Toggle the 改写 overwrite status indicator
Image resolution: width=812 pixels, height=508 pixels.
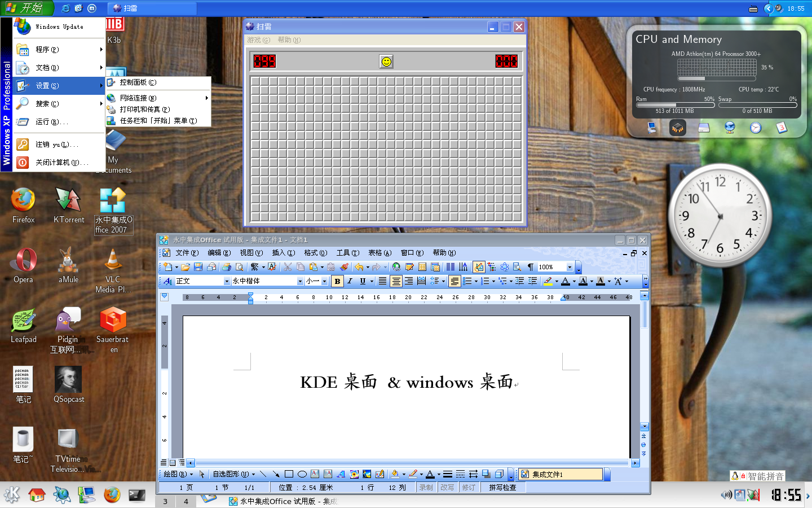(447, 487)
